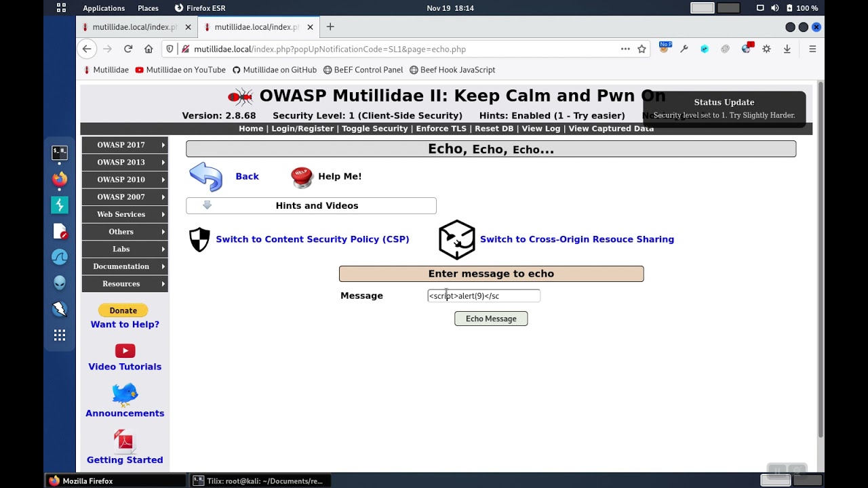Follow Switch to Cross-Origin Resouce Sharing link
The height and width of the screenshot is (488, 868).
(x=577, y=239)
